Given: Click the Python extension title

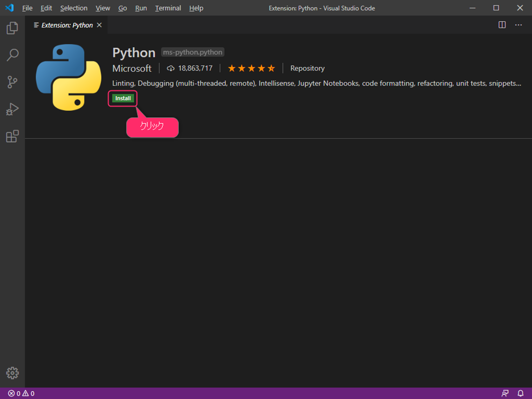Looking at the screenshot, I should [x=134, y=52].
